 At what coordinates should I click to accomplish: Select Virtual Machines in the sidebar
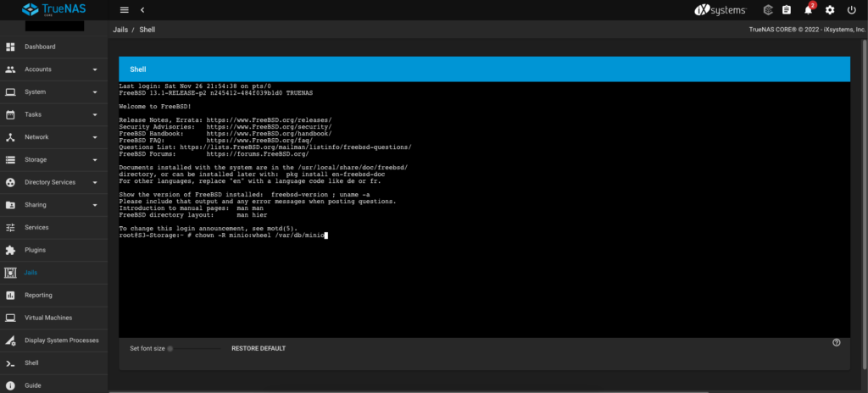[48, 318]
